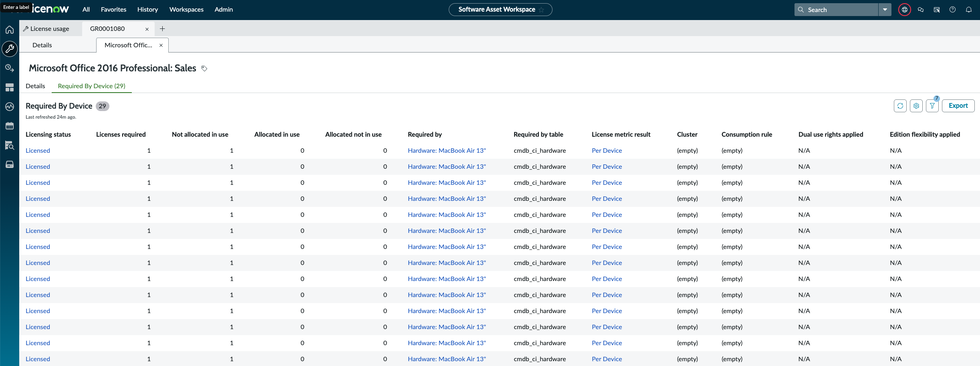This screenshot has width=980, height=366.
Task: Click the Required by column header
Action: [x=425, y=134]
